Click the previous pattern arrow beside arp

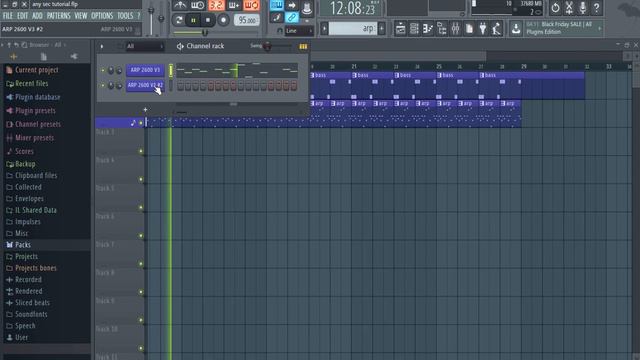click(324, 29)
